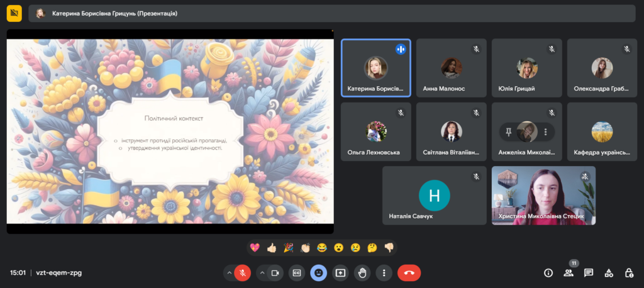Screen dimensions: 644x288
Task: Unmute the microphone with the red mic button
Action: click(242, 273)
